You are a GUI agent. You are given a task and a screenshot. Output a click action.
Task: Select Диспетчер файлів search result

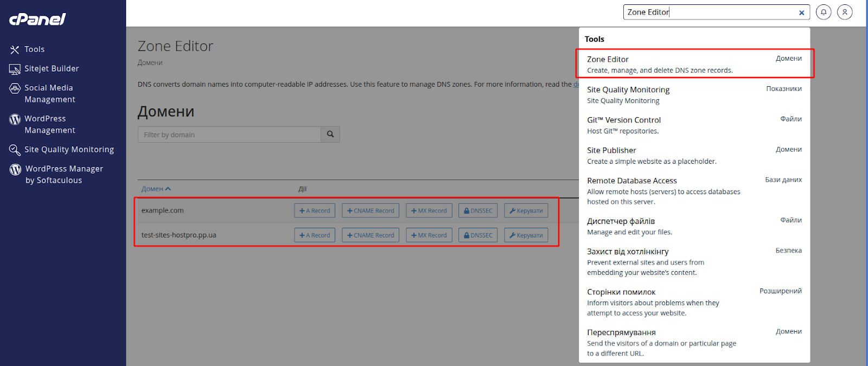(x=694, y=226)
